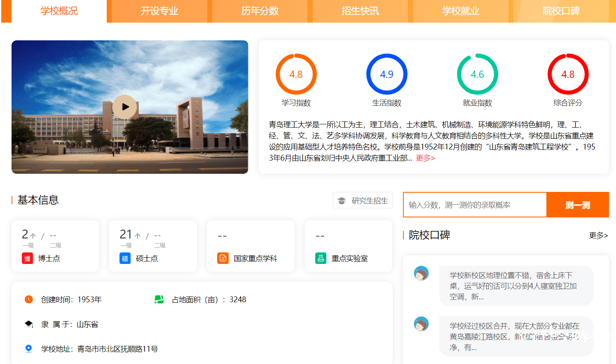This screenshot has width=616, height=364.
Task: Open the 硕士点 card label
Action: point(147,259)
